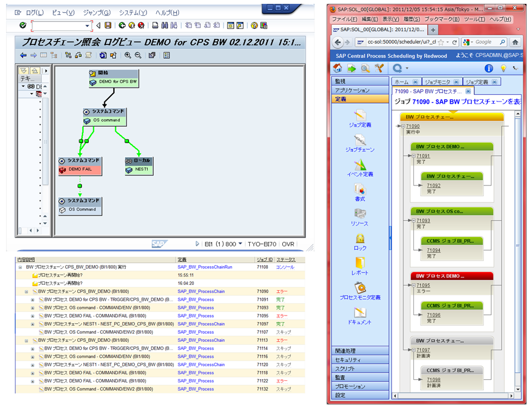532x411 pixels.
Task: Open ドキュメント icon in the CPS sidebar
Action: [360, 313]
